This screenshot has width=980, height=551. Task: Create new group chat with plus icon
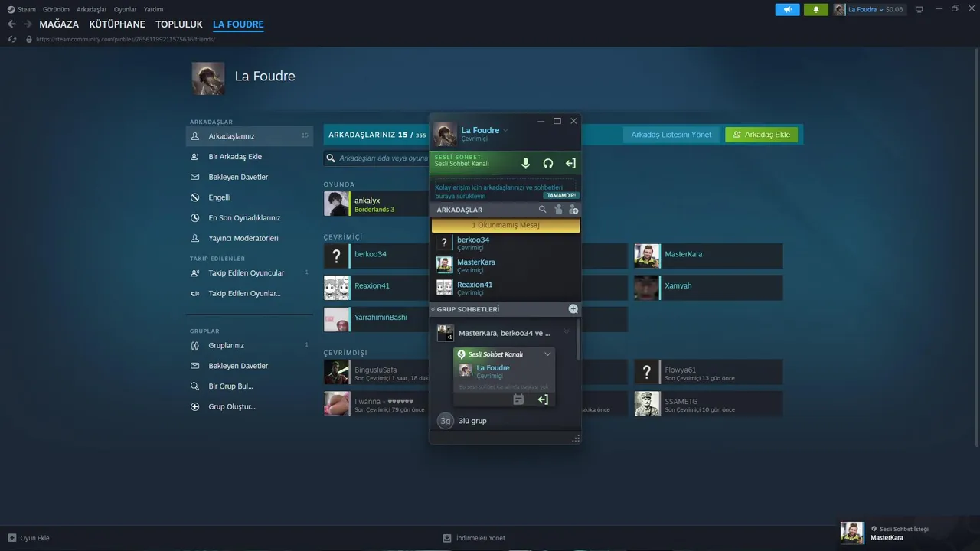(x=573, y=309)
